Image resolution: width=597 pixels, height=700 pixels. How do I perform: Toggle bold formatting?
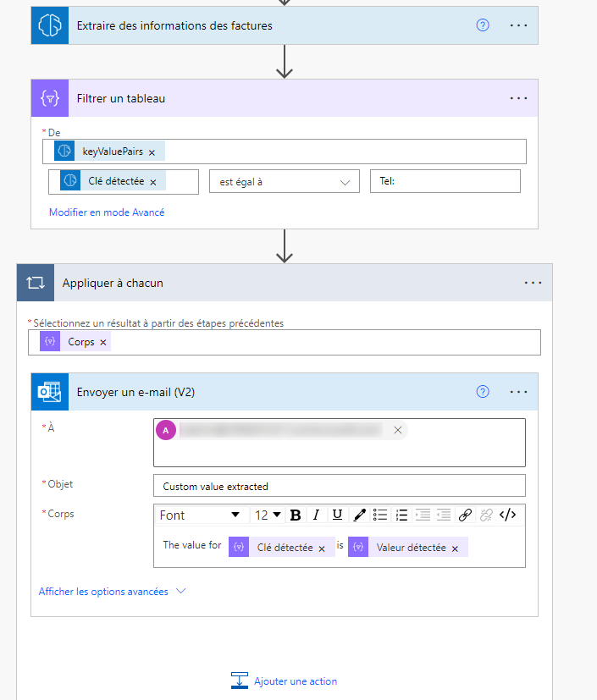tap(296, 515)
